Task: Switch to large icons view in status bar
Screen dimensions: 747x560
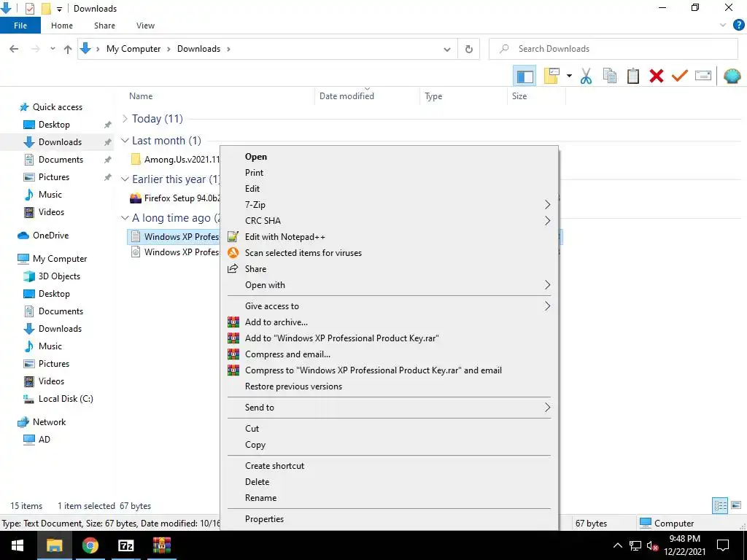Action: pyautogui.click(x=736, y=506)
